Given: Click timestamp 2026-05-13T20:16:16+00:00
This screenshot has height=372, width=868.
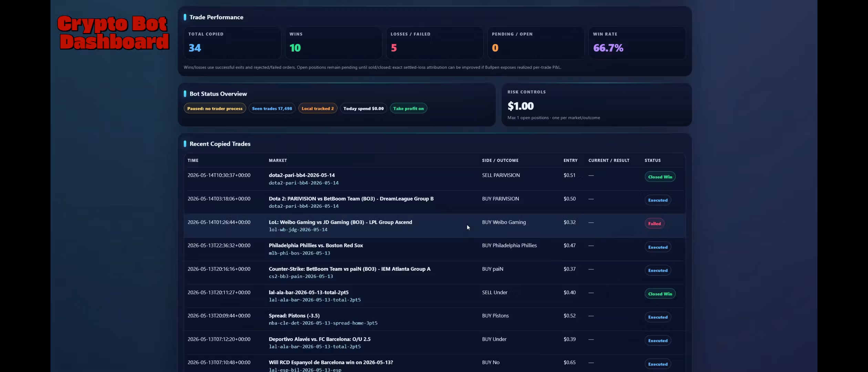Looking at the screenshot, I should point(219,269).
